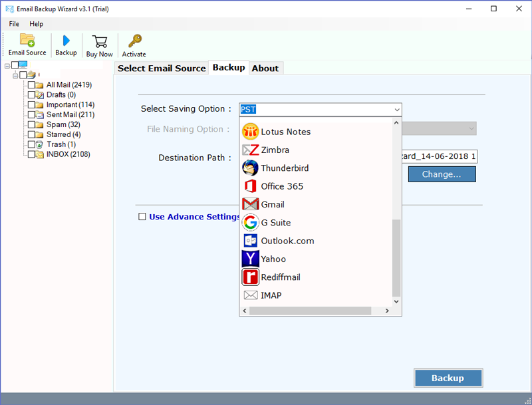Click the Backup play icon in toolbar
The height and width of the screenshot is (405, 532).
pos(66,41)
